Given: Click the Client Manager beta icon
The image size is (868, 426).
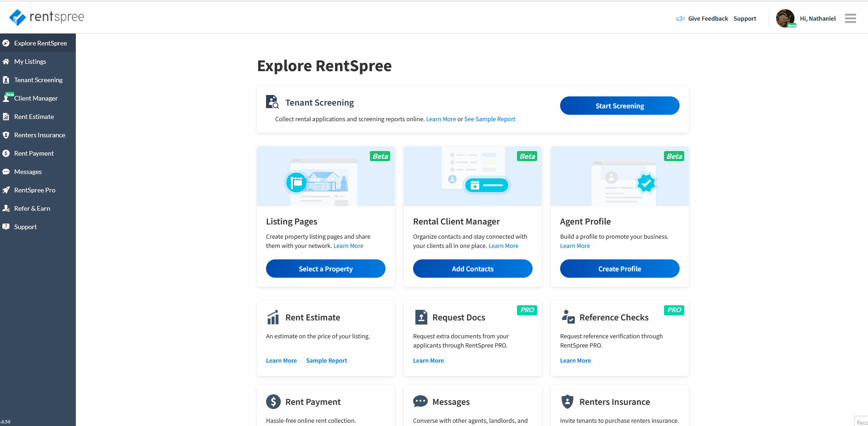Looking at the screenshot, I should pos(7,97).
